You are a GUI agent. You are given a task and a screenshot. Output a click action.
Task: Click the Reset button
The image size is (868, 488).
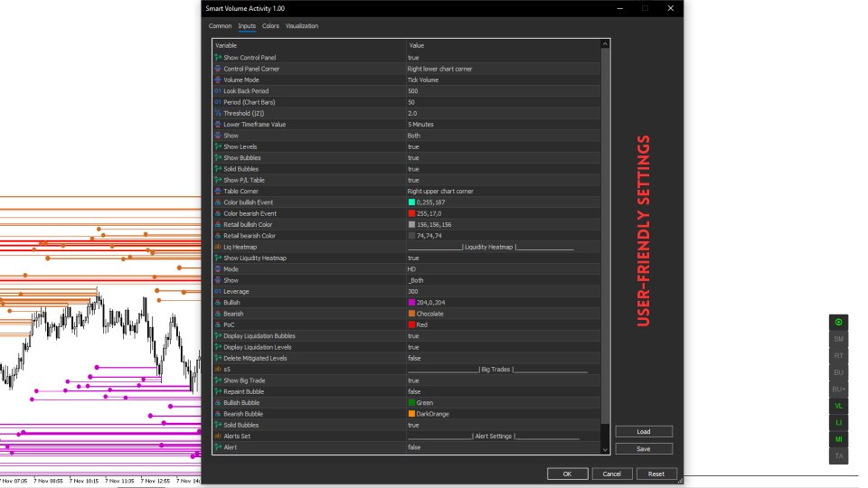(x=656, y=474)
